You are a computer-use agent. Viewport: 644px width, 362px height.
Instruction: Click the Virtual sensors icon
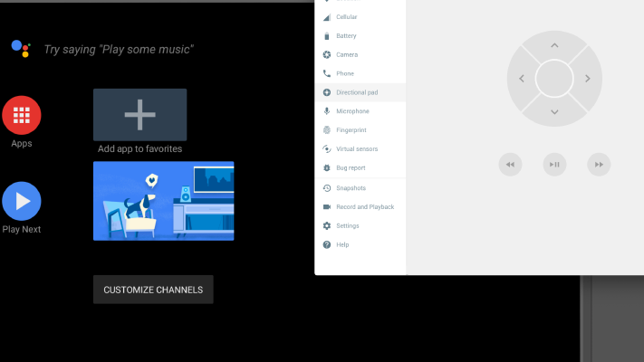(x=326, y=149)
